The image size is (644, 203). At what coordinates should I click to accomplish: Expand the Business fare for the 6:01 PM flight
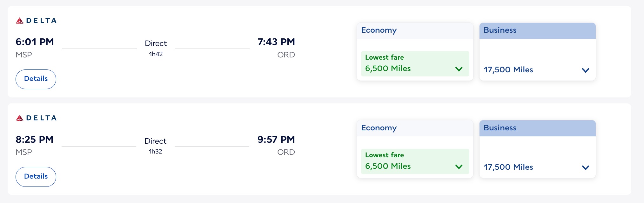pyautogui.click(x=586, y=70)
